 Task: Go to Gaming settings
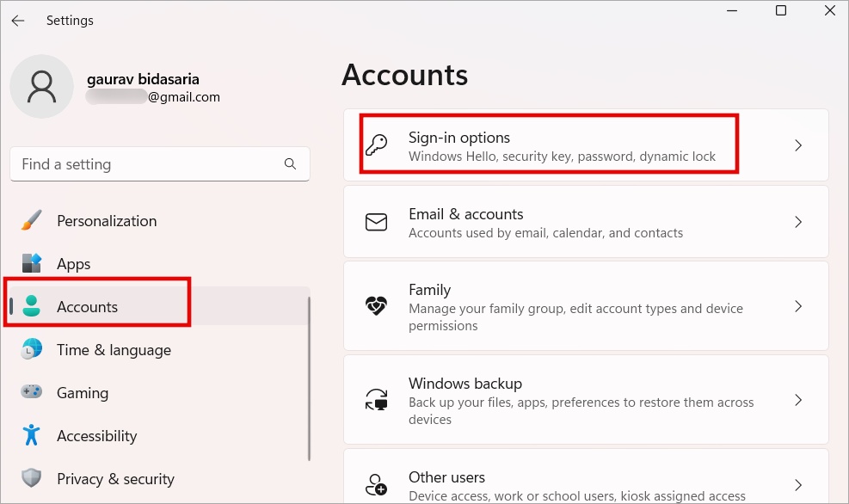160,392
